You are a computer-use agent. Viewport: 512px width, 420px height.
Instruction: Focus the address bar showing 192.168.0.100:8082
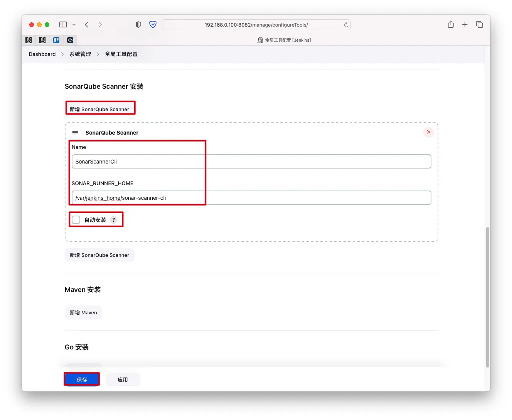[x=256, y=25]
